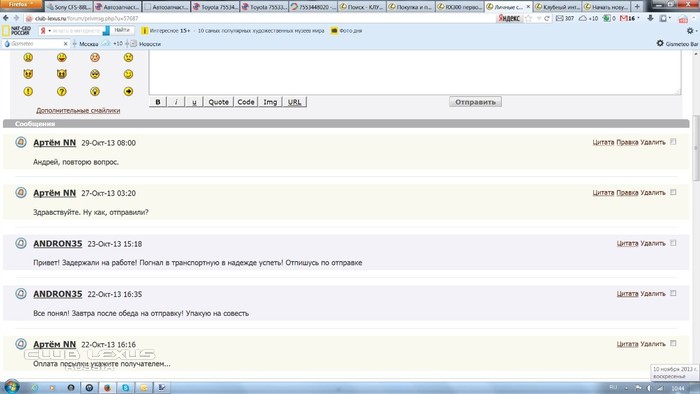Image resolution: width=700 pixels, height=394 pixels.
Task: Switch to the Начать нову tab
Action: pos(606,7)
